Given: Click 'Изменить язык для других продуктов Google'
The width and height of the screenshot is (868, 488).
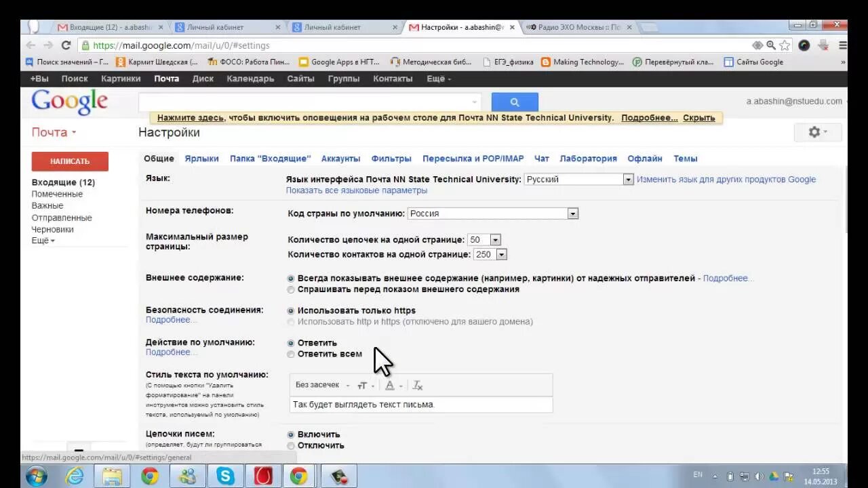Looking at the screenshot, I should click(x=726, y=180).
